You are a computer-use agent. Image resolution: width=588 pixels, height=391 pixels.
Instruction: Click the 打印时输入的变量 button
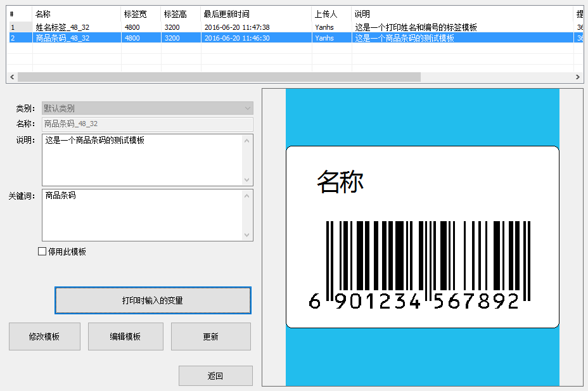(x=153, y=300)
